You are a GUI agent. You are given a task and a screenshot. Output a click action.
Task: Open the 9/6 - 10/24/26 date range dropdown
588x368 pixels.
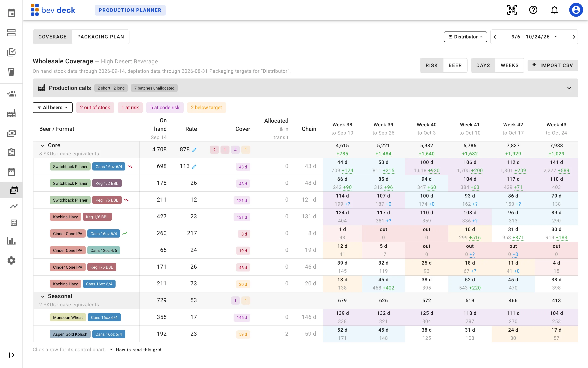click(x=534, y=37)
